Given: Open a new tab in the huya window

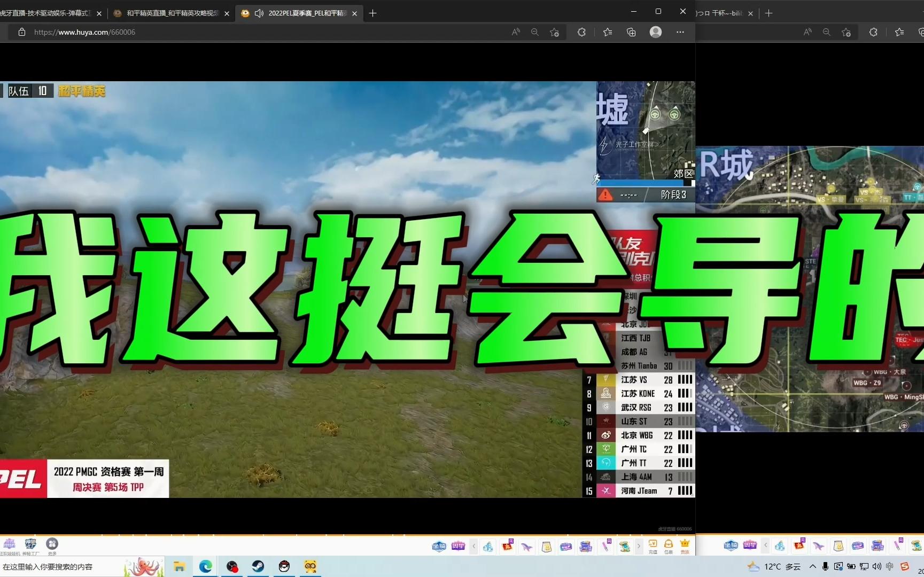Looking at the screenshot, I should (373, 13).
